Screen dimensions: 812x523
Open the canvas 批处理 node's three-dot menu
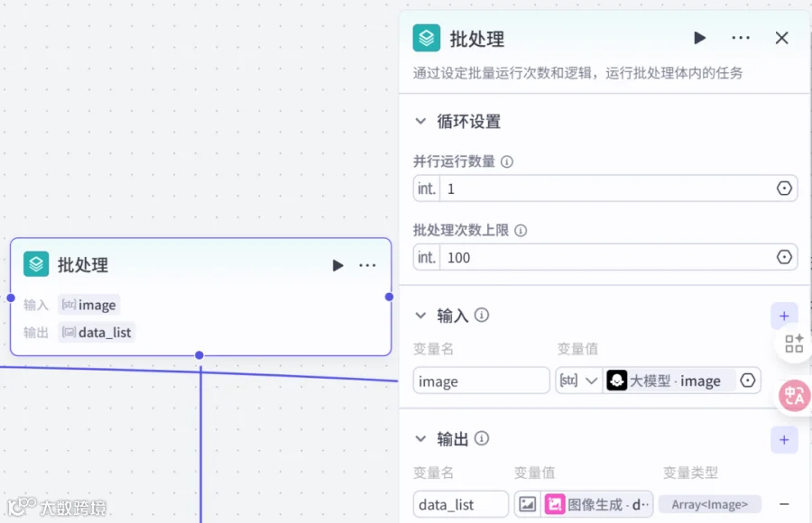tap(367, 266)
